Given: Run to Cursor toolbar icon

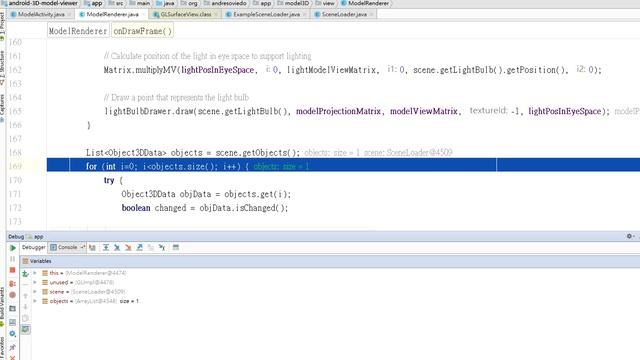Looking at the screenshot, I should point(162,248).
